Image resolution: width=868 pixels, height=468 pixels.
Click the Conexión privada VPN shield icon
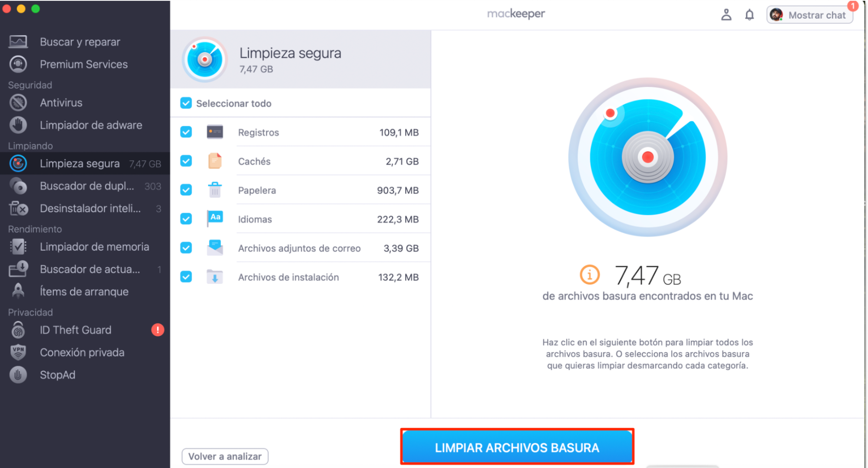[x=18, y=352]
